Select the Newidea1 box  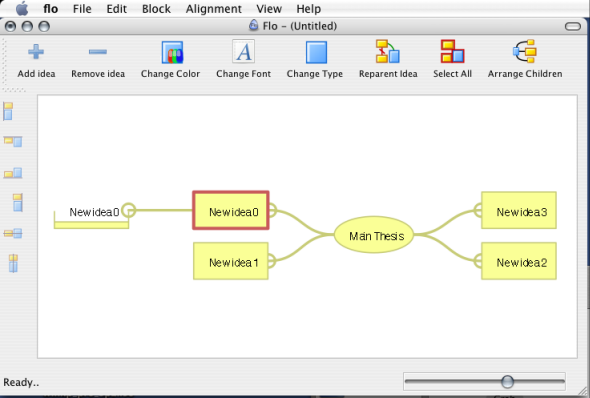pyautogui.click(x=231, y=261)
